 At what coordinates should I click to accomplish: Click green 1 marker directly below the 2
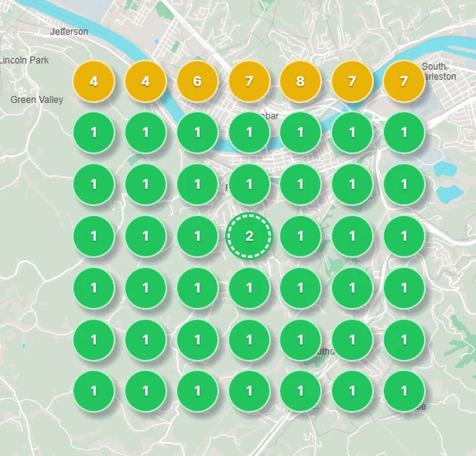click(x=249, y=288)
